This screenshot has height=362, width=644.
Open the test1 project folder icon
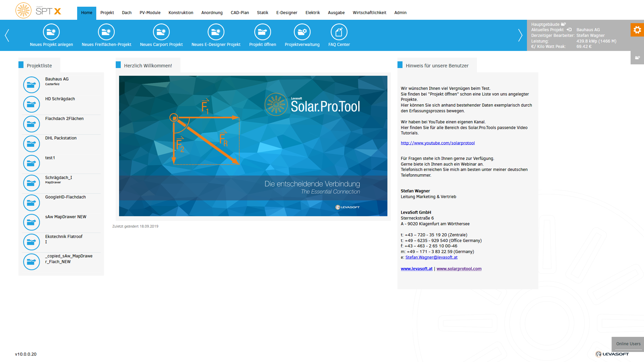coord(32,163)
